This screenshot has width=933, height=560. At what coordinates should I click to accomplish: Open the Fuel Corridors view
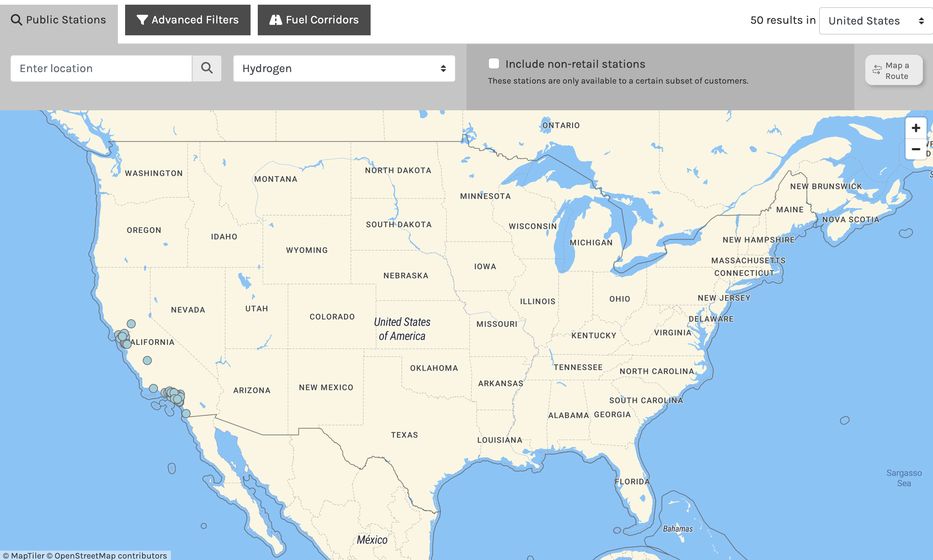tap(314, 19)
